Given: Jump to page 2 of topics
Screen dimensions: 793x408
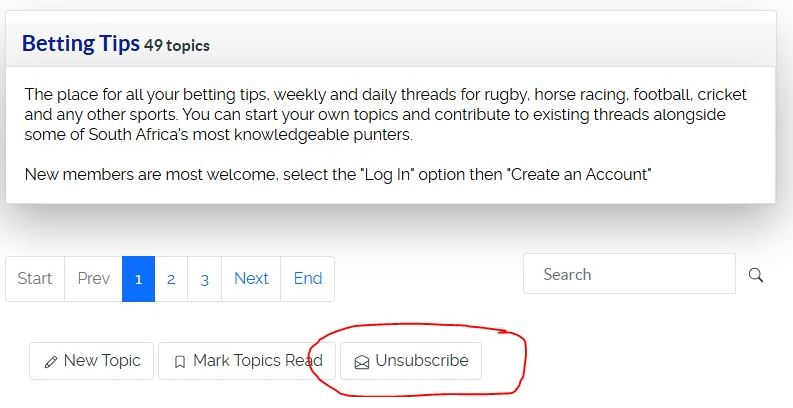Looking at the screenshot, I should click(171, 279).
